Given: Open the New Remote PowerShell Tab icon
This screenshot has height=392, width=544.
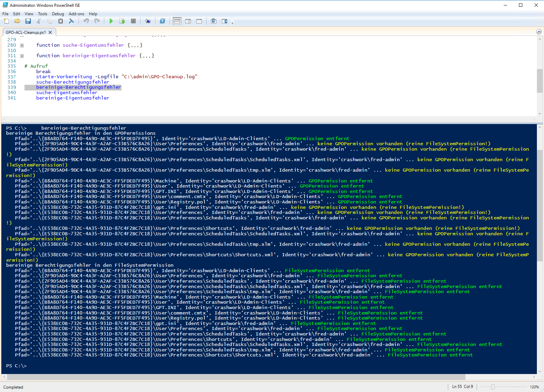Looking at the screenshot, I should point(148,21).
